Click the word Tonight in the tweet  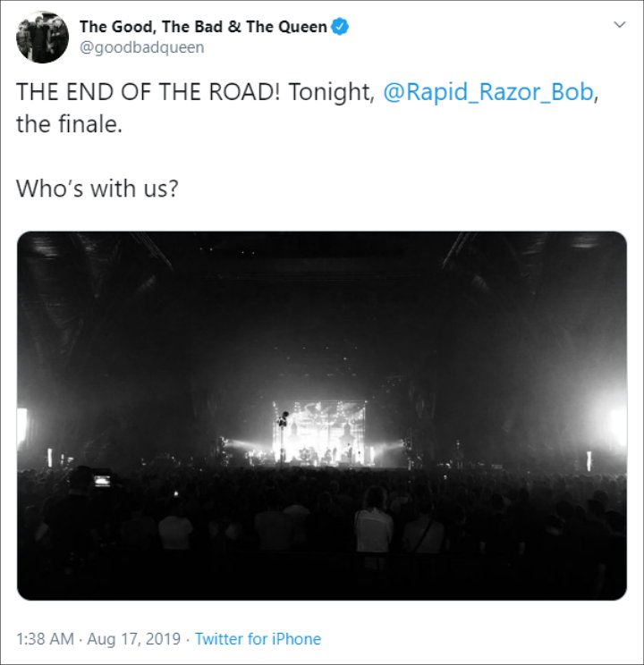pos(329,92)
